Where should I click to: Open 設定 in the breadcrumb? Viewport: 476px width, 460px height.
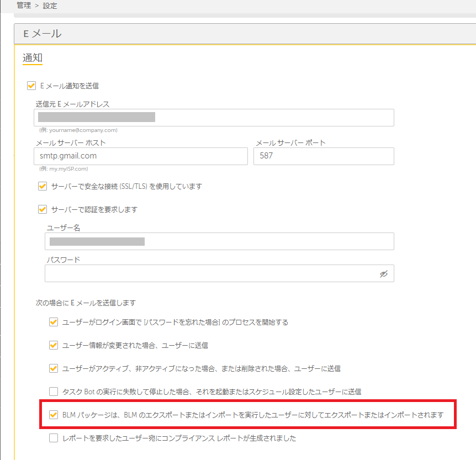point(50,6)
